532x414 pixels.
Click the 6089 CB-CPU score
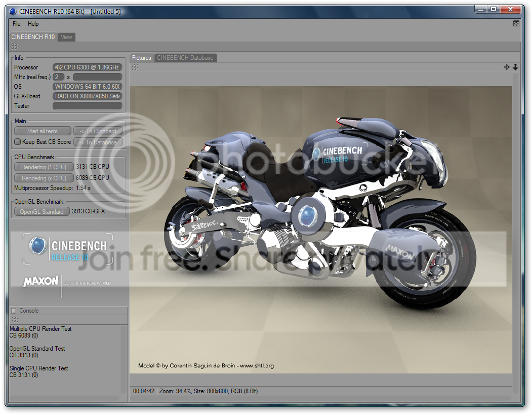(92, 178)
